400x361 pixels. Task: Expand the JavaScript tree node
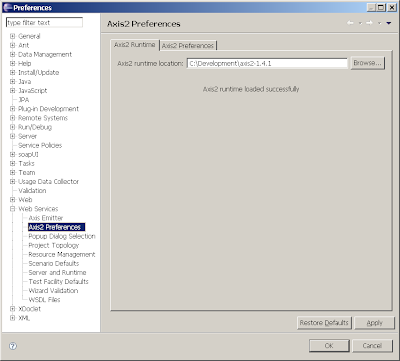pos(12,90)
